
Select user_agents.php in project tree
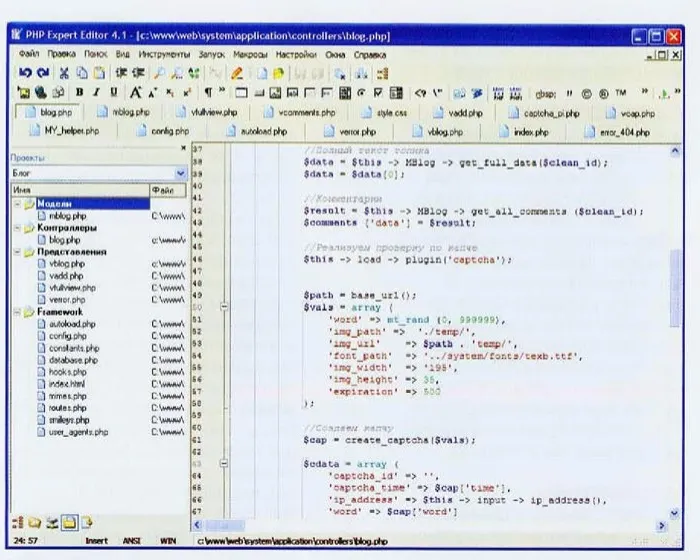[x=79, y=432]
